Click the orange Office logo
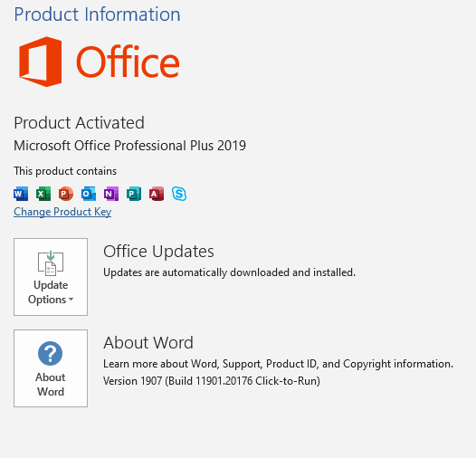476x458 pixels. (x=100, y=62)
